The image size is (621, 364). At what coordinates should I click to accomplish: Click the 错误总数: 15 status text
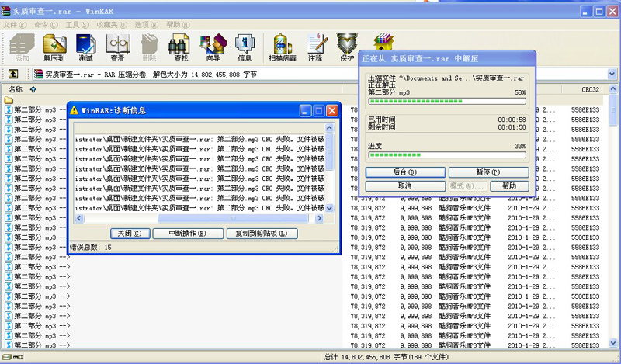[91, 248]
